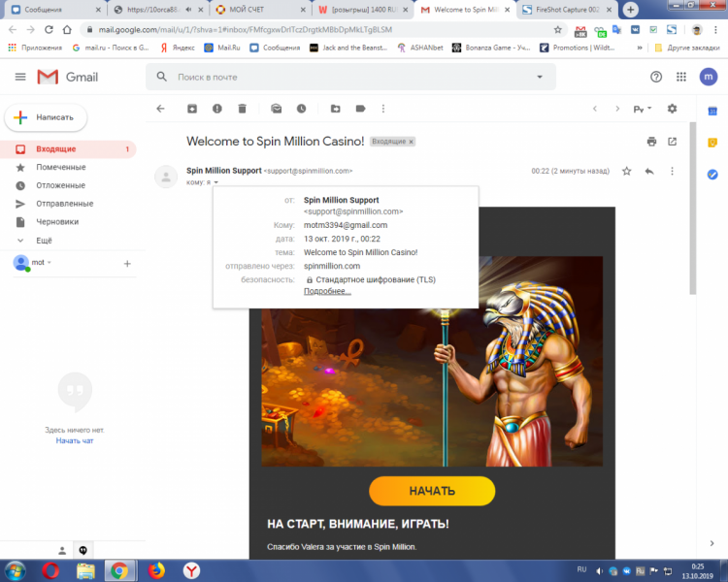Open Gmail settings gear

pos(673,109)
